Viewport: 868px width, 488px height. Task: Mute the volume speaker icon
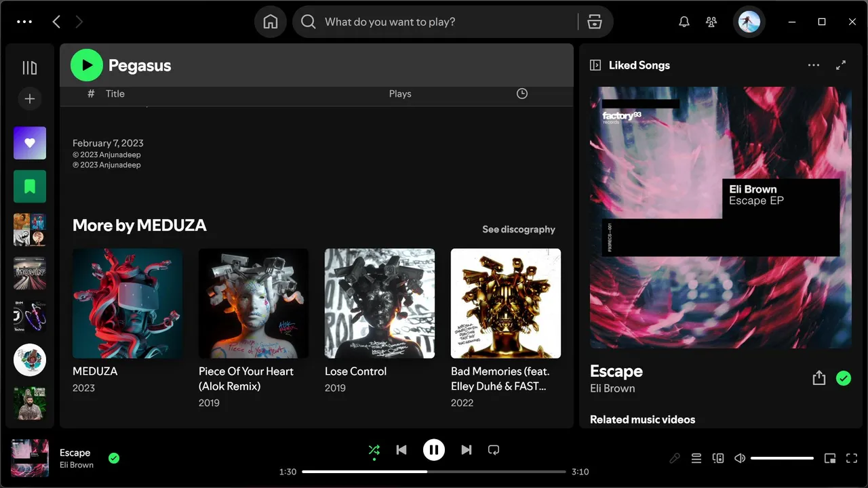[x=740, y=458]
